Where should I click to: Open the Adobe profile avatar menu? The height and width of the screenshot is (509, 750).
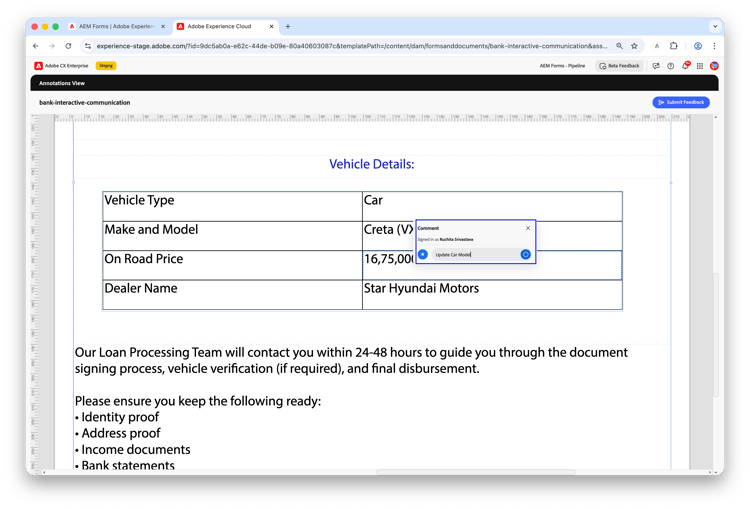[714, 66]
